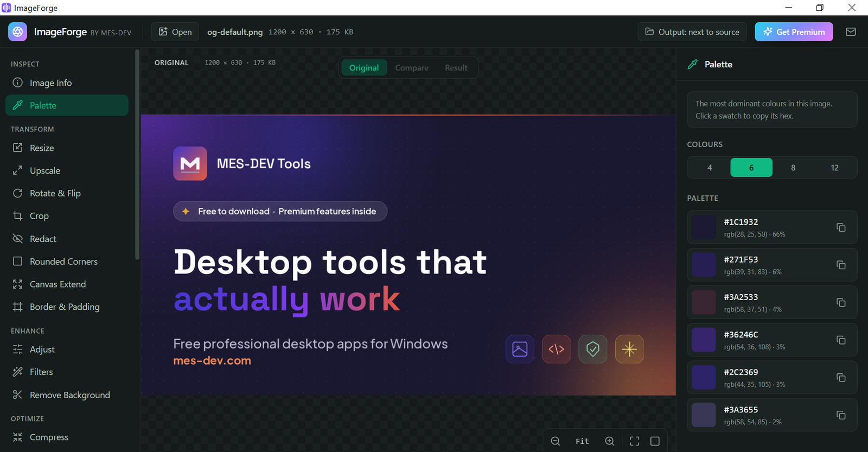Open the mail envelope icon in header
This screenshot has height=452, width=868.
pyautogui.click(x=851, y=32)
